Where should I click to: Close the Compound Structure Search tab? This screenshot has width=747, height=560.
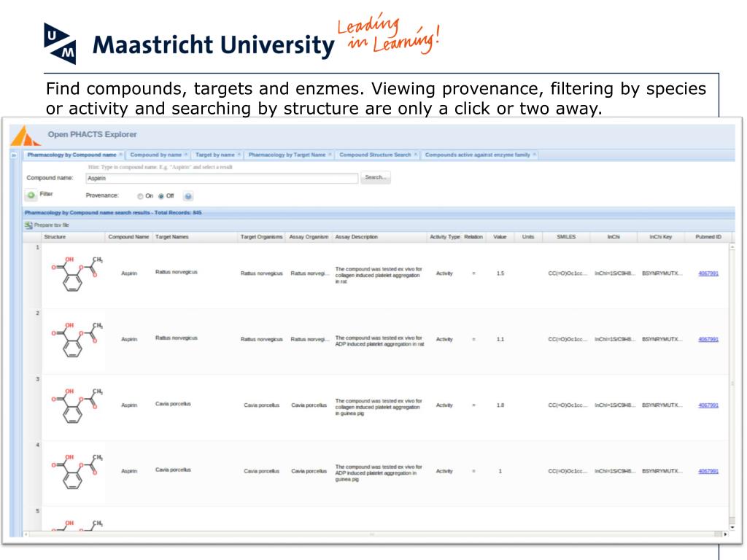[x=416, y=155]
